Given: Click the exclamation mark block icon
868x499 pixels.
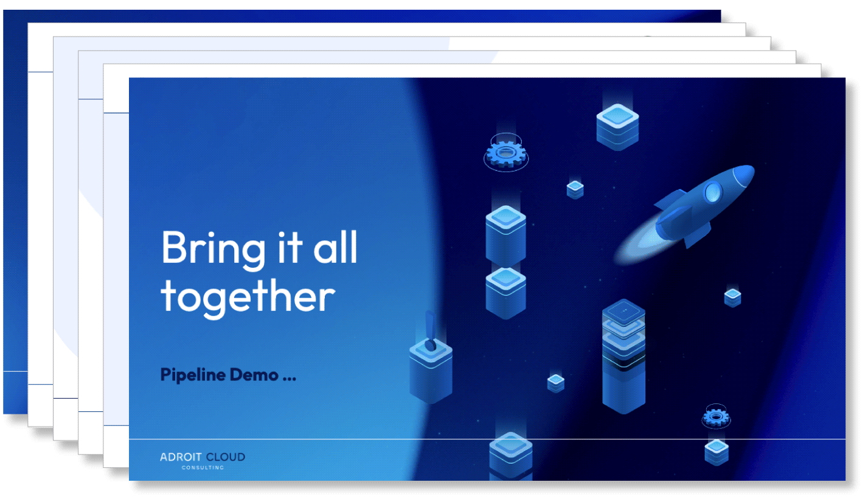Looking at the screenshot, I should tap(431, 358).
